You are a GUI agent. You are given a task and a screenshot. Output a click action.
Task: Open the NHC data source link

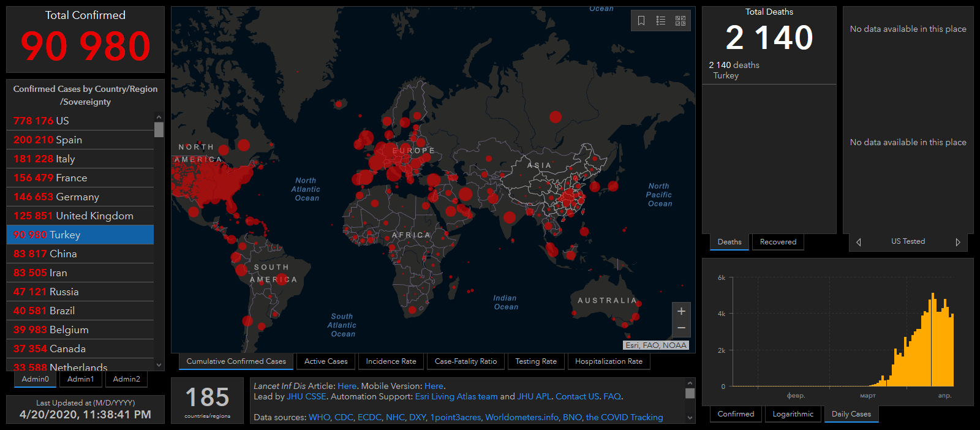coord(395,417)
